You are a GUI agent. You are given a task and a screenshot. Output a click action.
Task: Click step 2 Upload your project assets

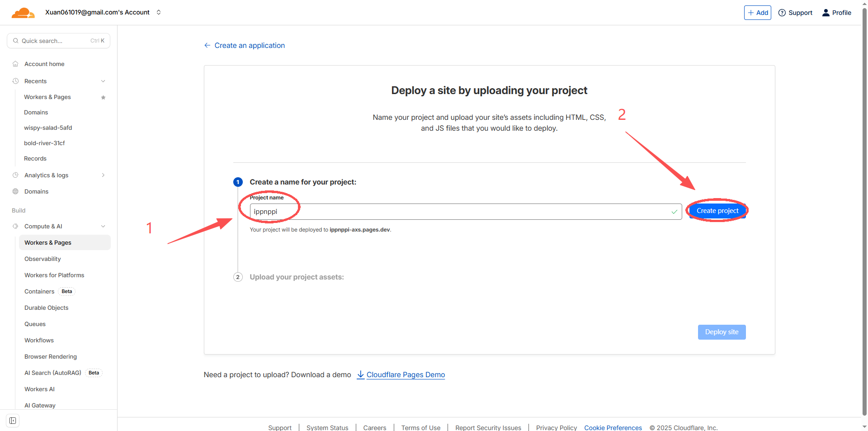297,277
